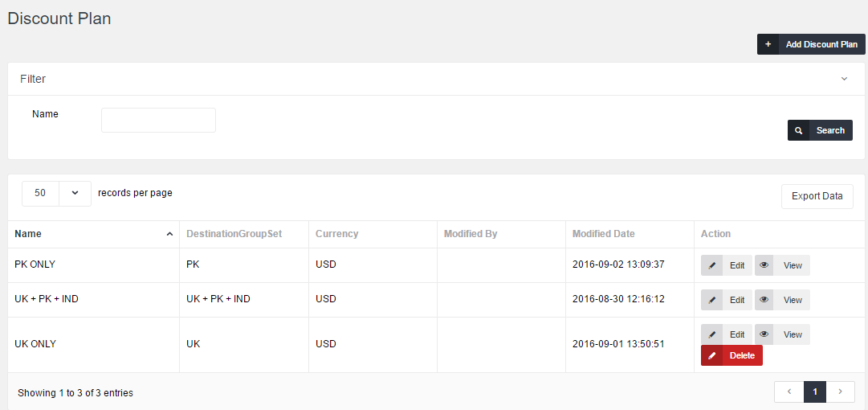This screenshot has height=410, width=868.
Task: Go to previous page arrow
Action: (789, 392)
